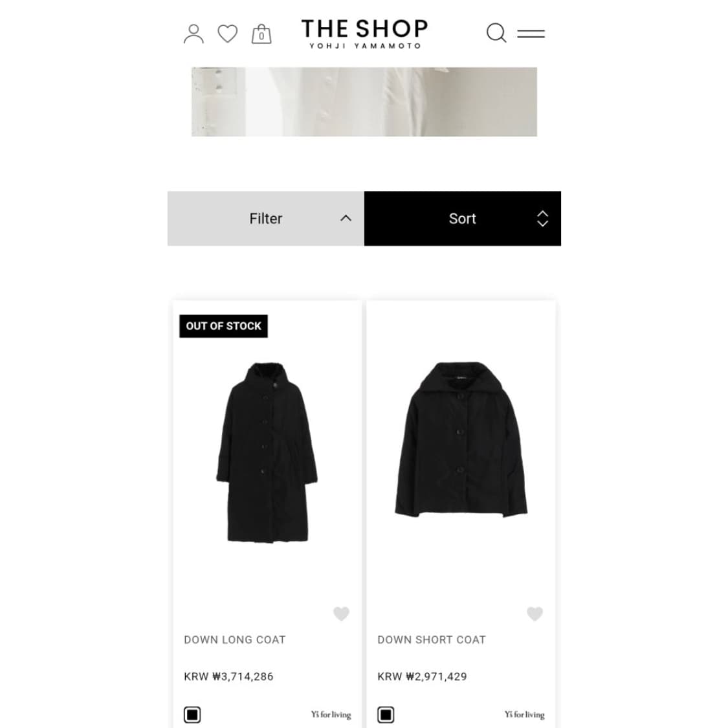Click the Sort up-down arrows
The width and height of the screenshot is (728, 728).
click(x=543, y=219)
